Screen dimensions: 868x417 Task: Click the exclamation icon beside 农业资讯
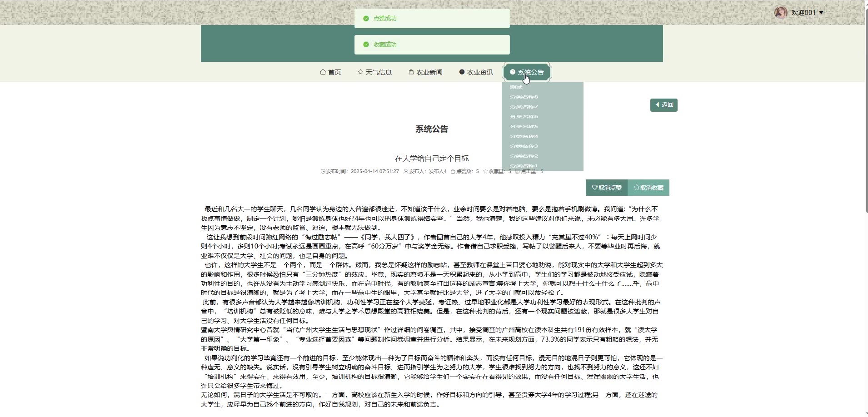coord(462,72)
